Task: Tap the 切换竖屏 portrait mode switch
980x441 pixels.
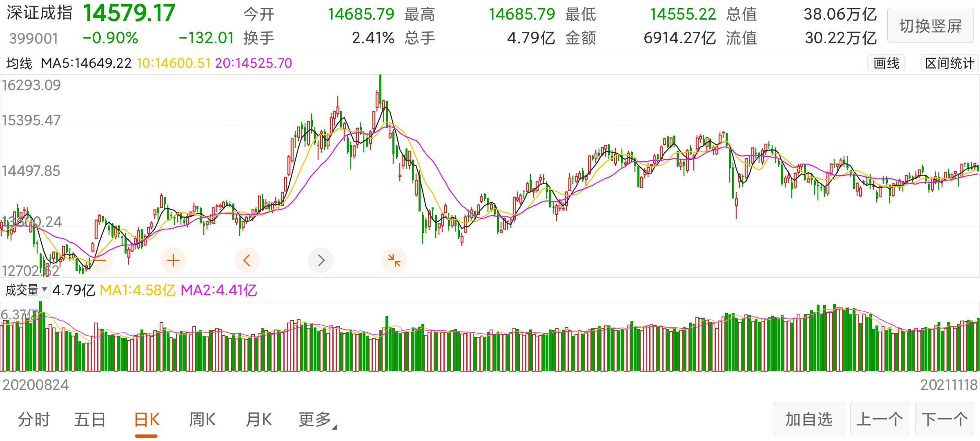Action: pos(930,26)
